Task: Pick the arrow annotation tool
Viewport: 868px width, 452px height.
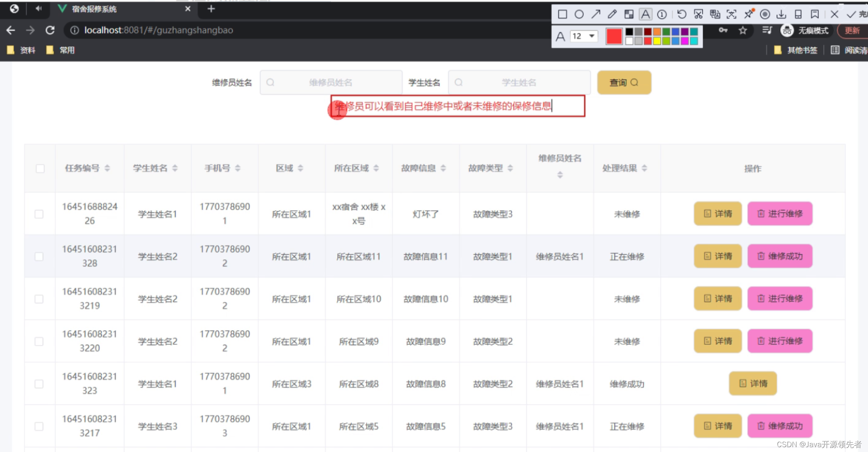Action: coord(596,14)
